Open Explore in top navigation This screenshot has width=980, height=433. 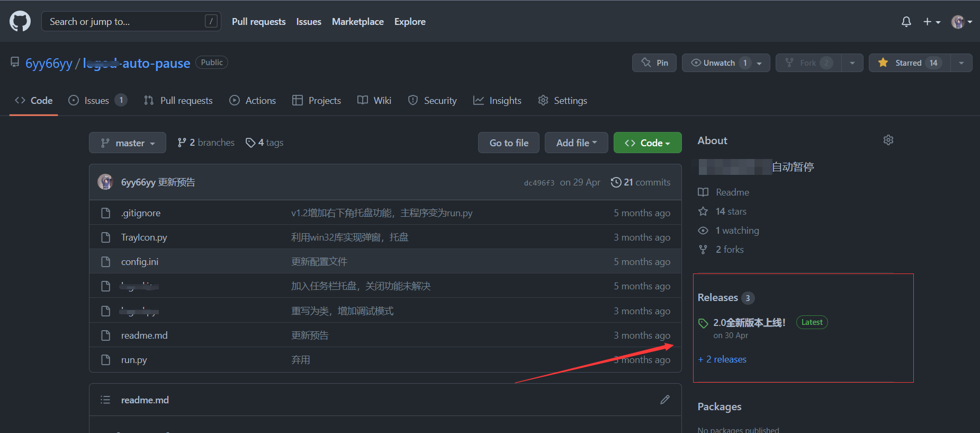coord(410,22)
